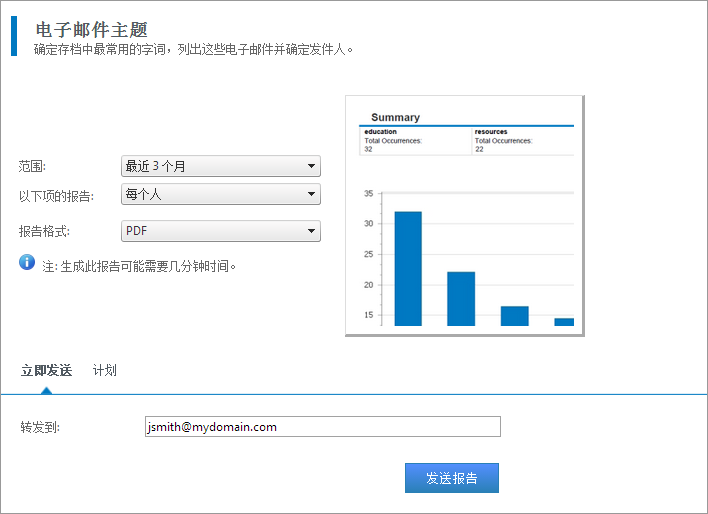708x514 pixels.
Task: Click the tallest bar in the chart
Action: tap(407, 268)
